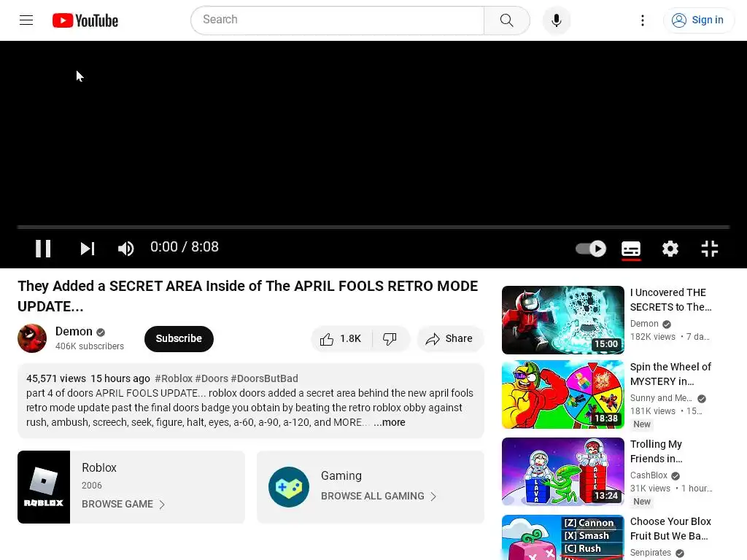Click the Roblox game title text
The width and height of the screenshot is (747, 560).
coord(99,467)
